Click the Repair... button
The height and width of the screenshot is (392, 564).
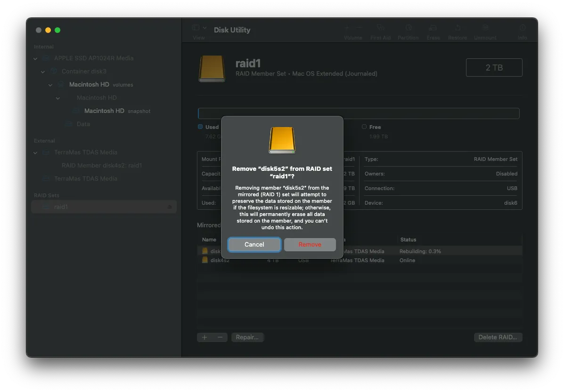click(x=247, y=337)
